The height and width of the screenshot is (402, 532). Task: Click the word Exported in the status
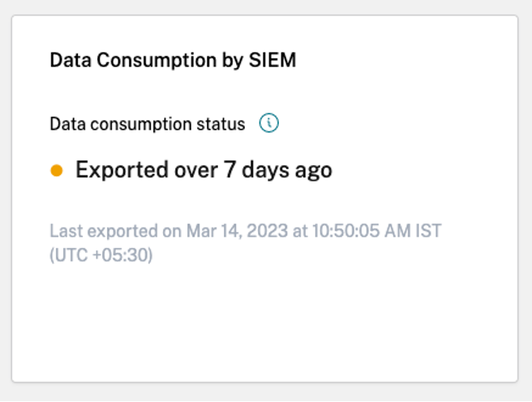116,171
